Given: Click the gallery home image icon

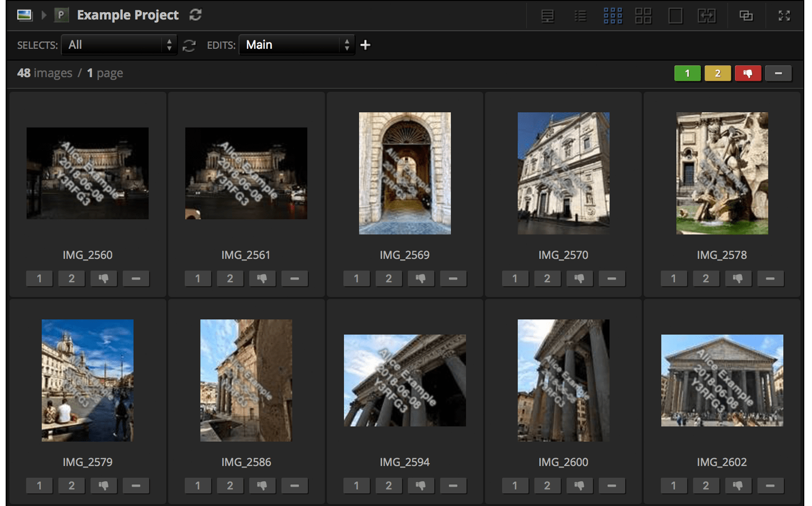Looking at the screenshot, I should tap(24, 15).
